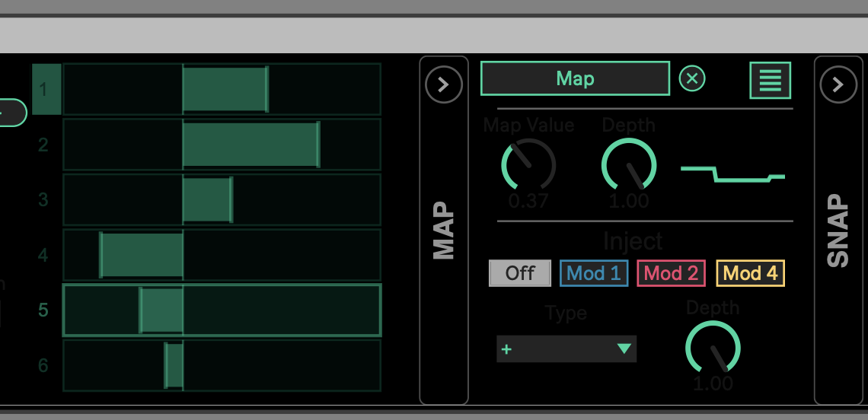Viewport: 868px width, 420px height.
Task: Expand the vertical MAP section label
Action: point(443,231)
